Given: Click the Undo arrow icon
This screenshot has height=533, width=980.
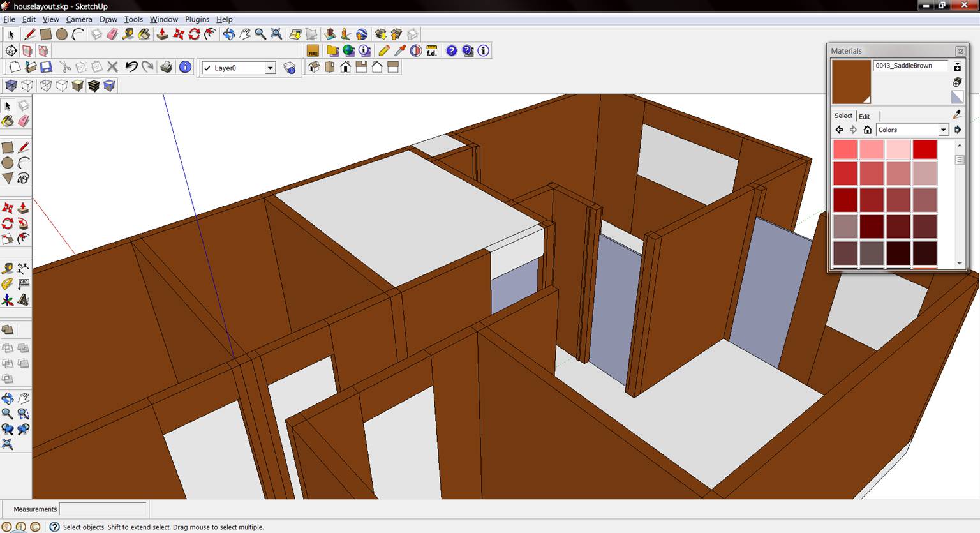Looking at the screenshot, I should pyautogui.click(x=131, y=67).
